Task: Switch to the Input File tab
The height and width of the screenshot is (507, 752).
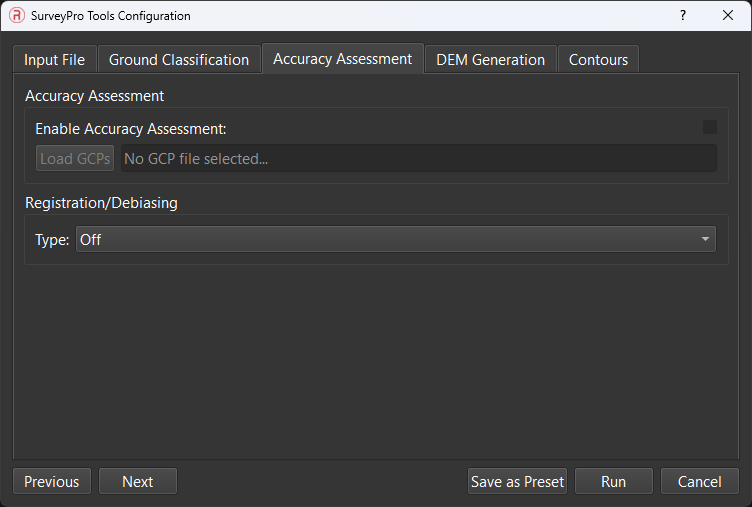Action: [x=54, y=60]
